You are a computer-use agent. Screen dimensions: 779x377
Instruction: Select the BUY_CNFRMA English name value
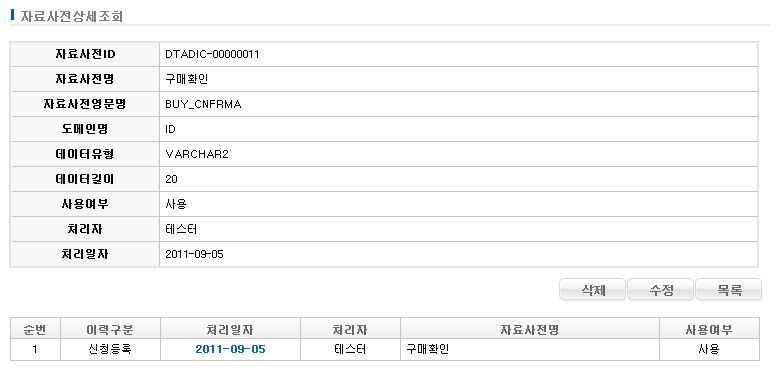[203, 105]
